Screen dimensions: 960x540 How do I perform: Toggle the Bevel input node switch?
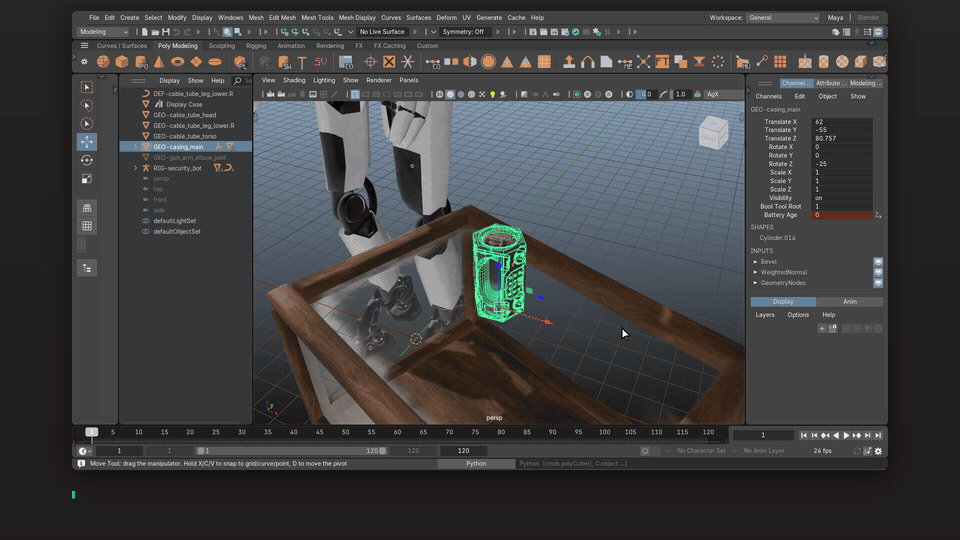878,262
